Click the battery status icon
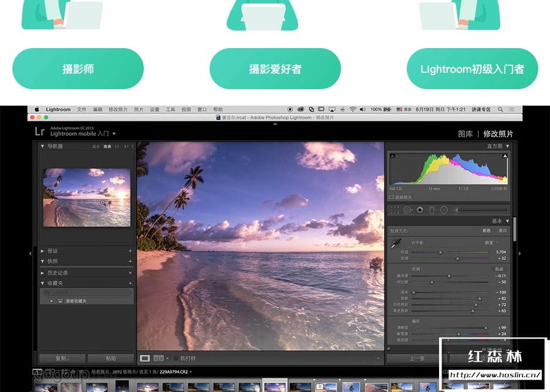The image size is (550, 392). [387, 109]
